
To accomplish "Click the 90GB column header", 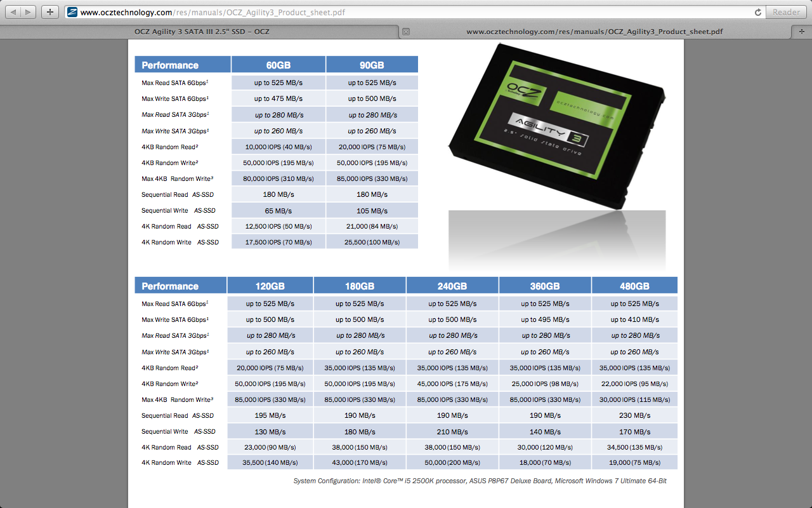I will point(372,65).
